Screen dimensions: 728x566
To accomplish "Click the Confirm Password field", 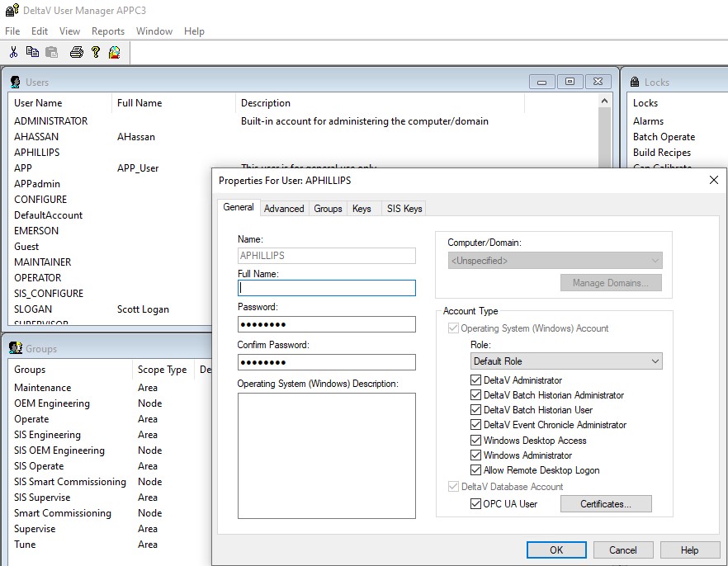I will pos(326,362).
